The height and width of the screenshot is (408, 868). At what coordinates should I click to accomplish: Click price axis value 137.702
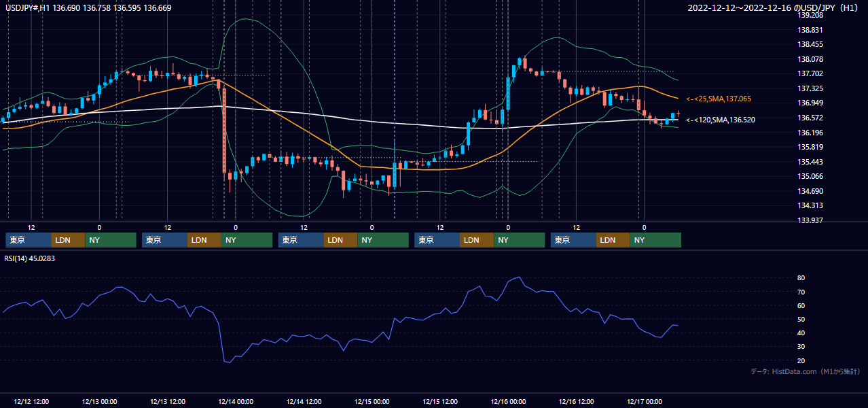coord(809,73)
